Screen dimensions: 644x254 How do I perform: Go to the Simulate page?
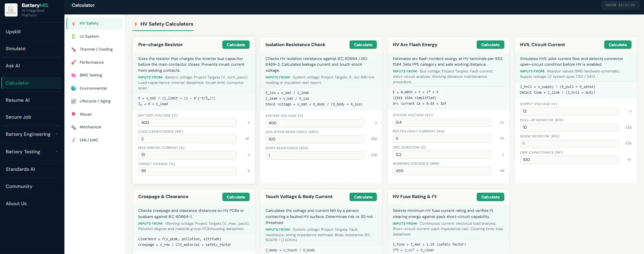point(31,49)
